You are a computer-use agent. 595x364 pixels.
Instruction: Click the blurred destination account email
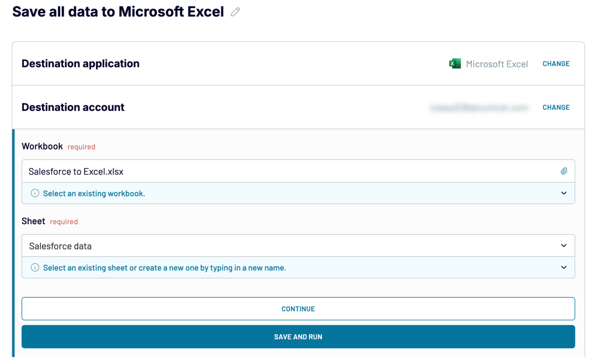tap(480, 107)
